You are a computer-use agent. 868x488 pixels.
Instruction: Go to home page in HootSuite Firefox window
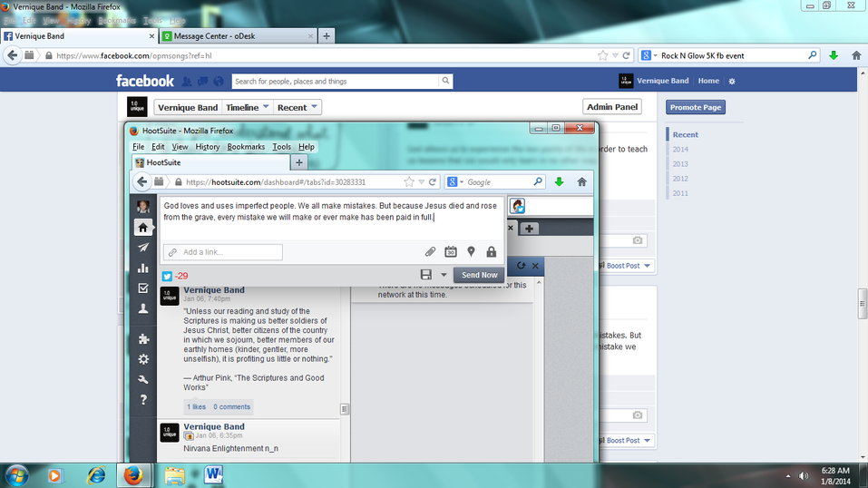coord(581,181)
